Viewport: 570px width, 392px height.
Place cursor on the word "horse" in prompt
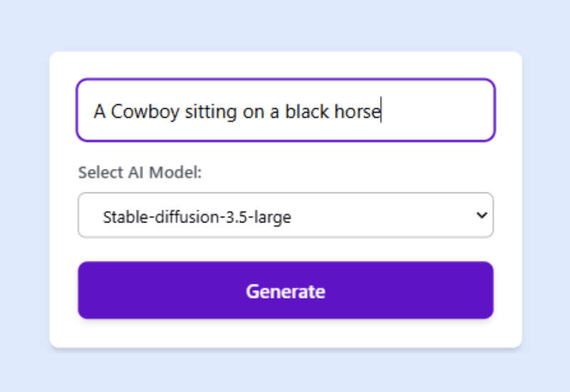tap(358, 111)
